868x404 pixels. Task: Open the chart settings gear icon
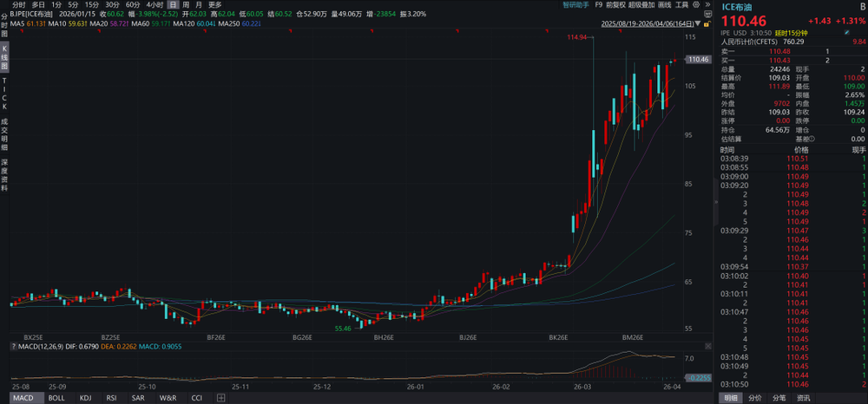click(696, 4)
